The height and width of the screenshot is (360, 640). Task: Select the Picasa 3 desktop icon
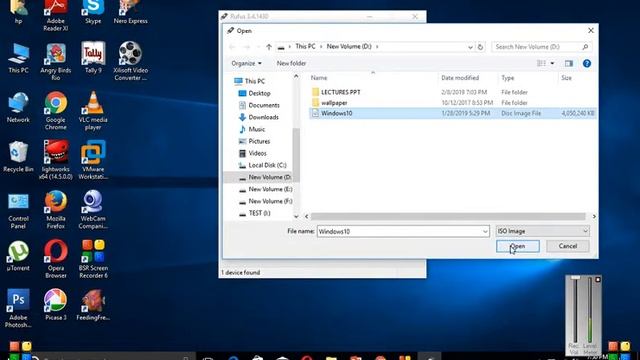(x=56, y=305)
